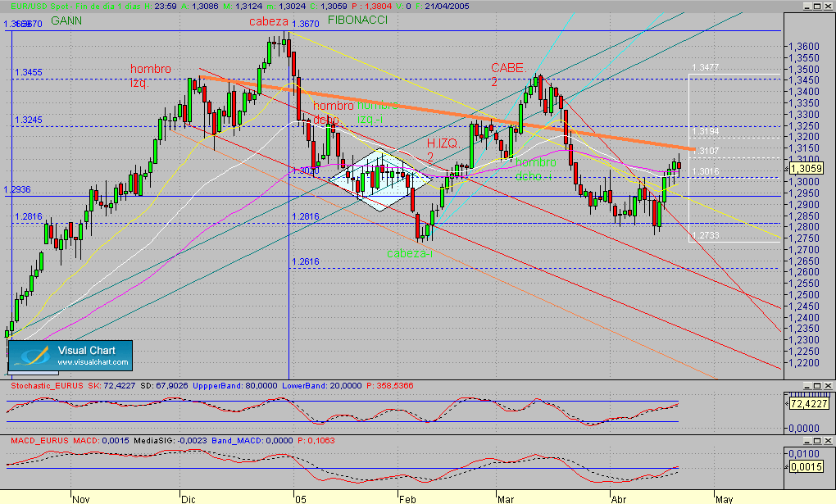The image size is (836, 504).
Task: Close the MACD_EURUS indicator panel
Action: (828, 441)
